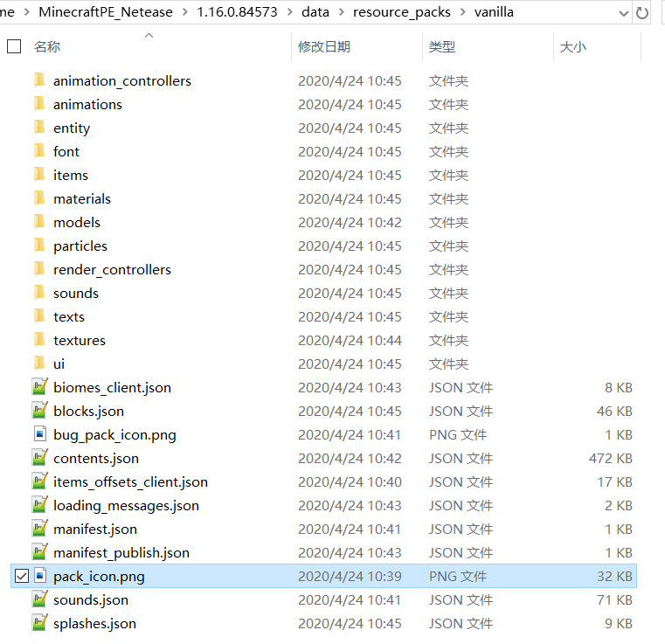Image resolution: width=665 pixels, height=644 pixels.
Task: Select the folder name animation_controllers
Action: pos(122,80)
